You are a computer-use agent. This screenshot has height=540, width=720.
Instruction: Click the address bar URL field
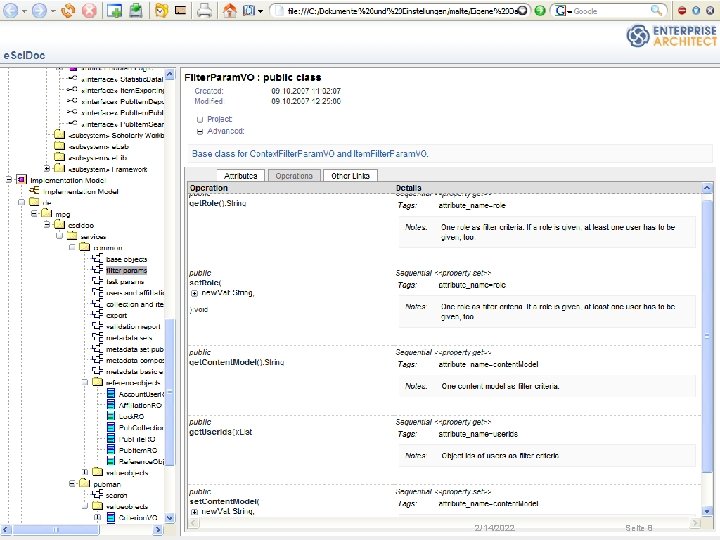click(400, 11)
